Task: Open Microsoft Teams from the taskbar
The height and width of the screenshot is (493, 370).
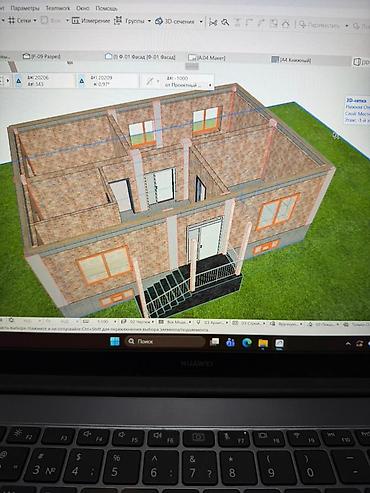Action: 230,342
